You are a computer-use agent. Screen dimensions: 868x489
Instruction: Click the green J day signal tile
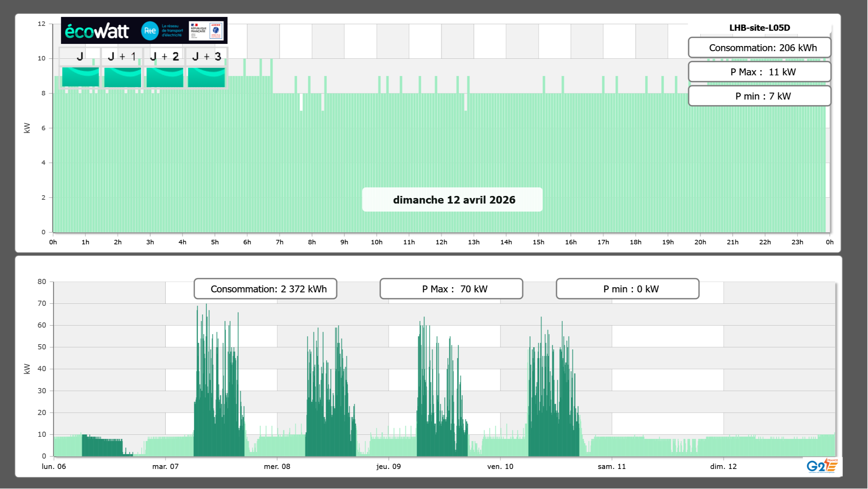click(80, 77)
